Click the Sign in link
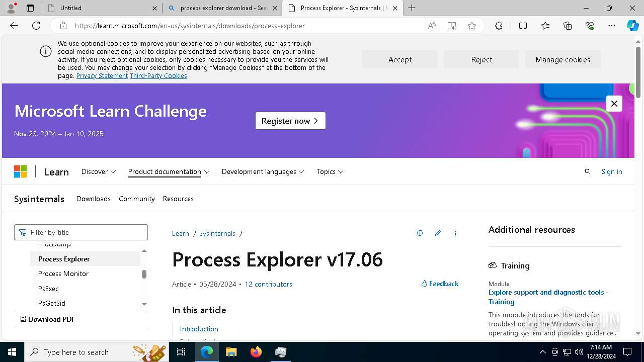This screenshot has width=644, height=362. pyautogui.click(x=612, y=171)
